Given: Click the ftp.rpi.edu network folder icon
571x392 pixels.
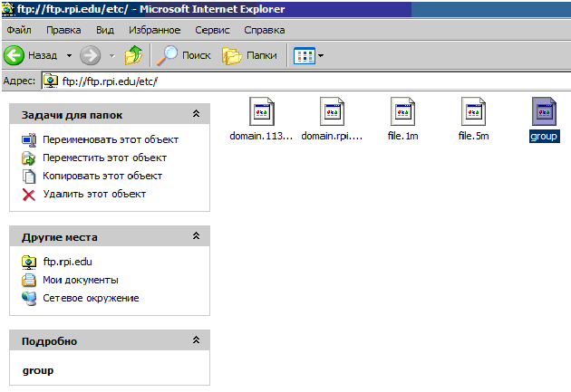Looking at the screenshot, I should pyautogui.click(x=29, y=263).
